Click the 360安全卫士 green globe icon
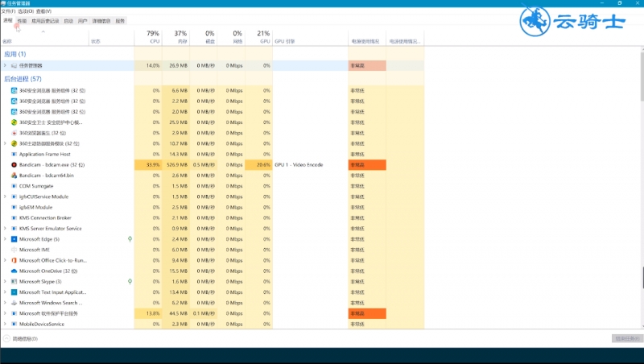 [x=14, y=122]
